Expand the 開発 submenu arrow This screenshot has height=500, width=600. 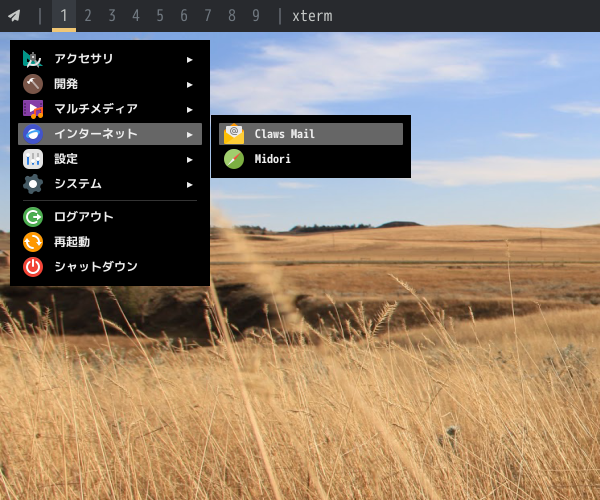click(189, 85)
